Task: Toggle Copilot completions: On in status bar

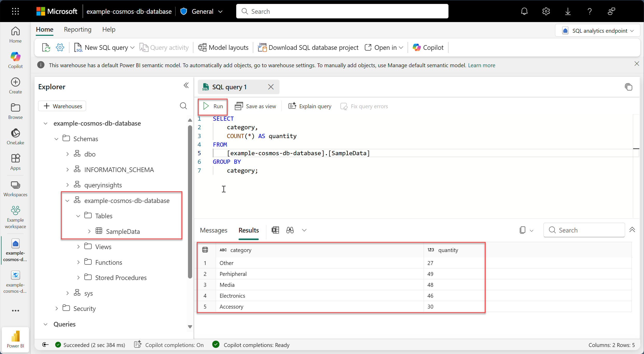Action: click(169, 345)
